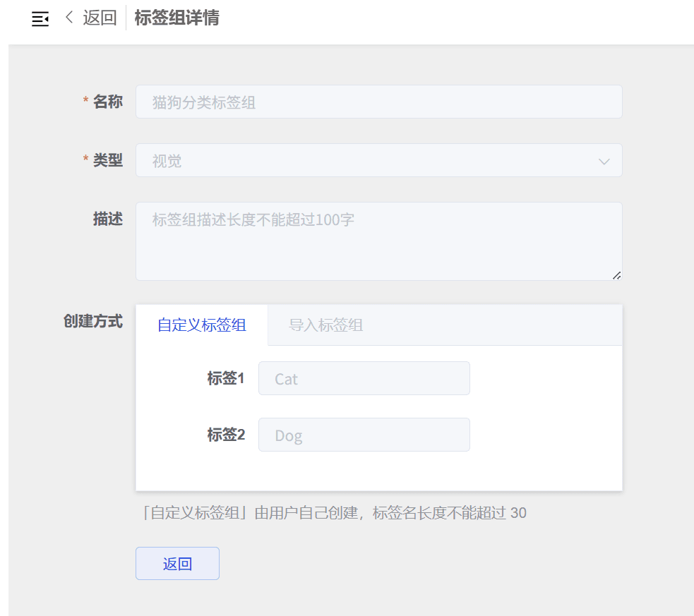Collapse the sidebar with the menu fold icon
The image size is (694, 616).
pos(40,19)
